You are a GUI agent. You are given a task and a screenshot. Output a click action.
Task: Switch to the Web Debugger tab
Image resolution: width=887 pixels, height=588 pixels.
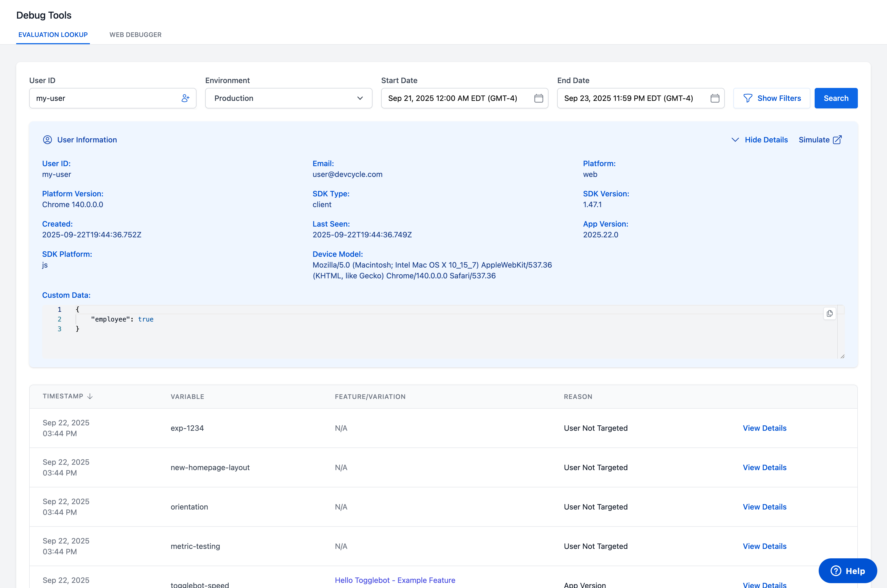[135, 35]
